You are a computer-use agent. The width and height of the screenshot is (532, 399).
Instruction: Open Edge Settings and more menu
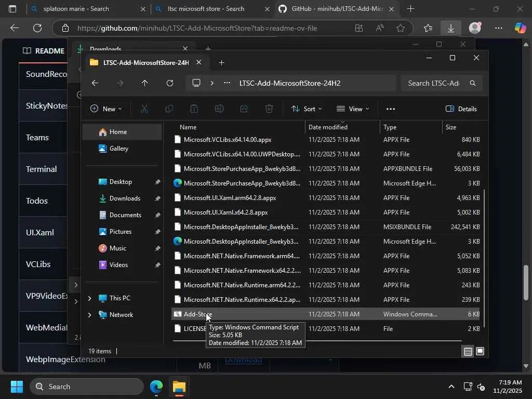pyautogui.click(x=498, y=28)
